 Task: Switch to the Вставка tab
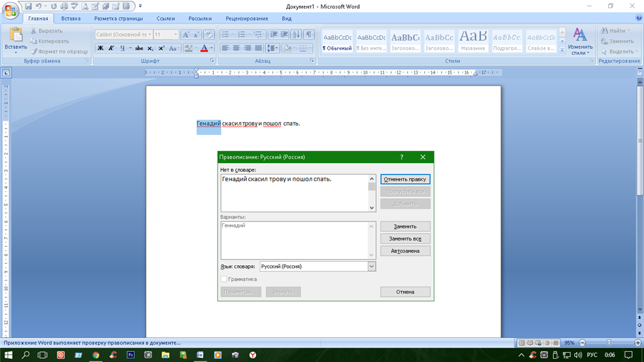pos(70,18)
